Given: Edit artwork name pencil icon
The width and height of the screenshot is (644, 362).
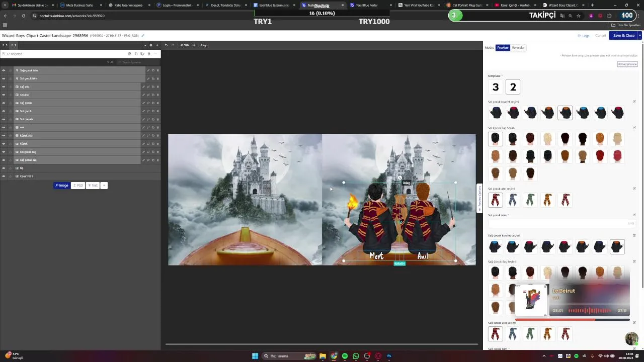Looking at the screenshot, I should tap(143, 36).
